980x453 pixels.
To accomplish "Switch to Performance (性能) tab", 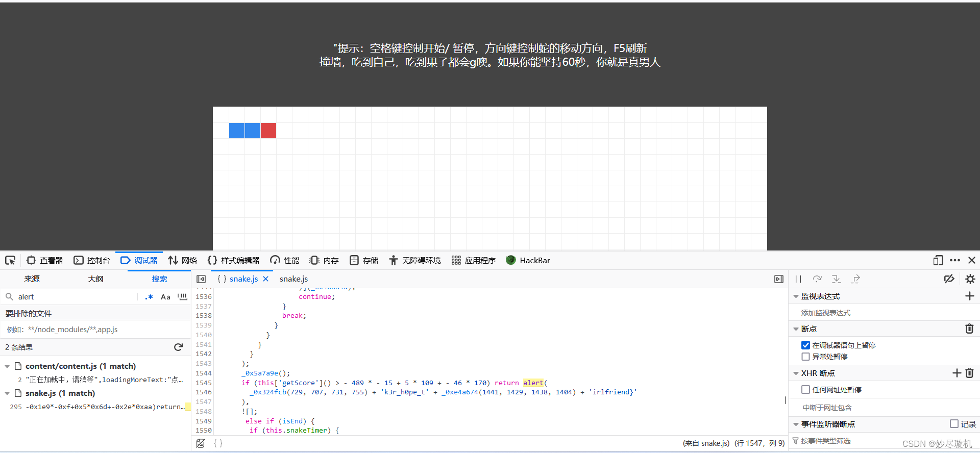I will 285,261.
